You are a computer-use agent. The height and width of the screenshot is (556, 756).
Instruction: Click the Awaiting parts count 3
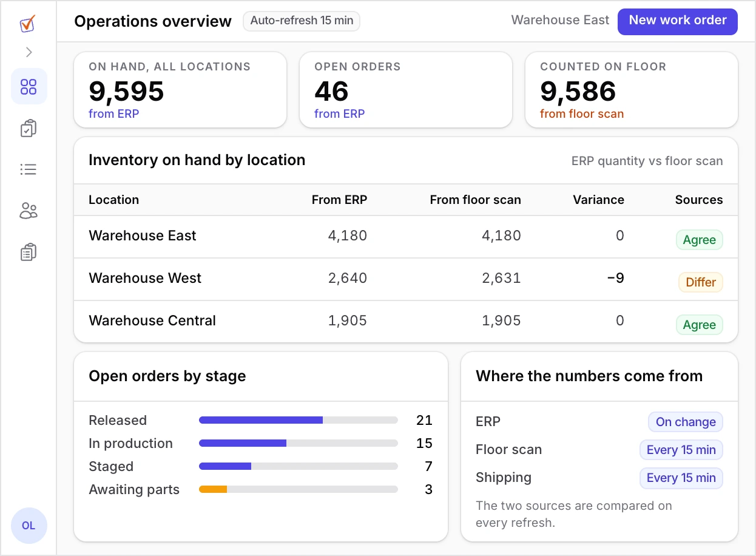click(x=428, y=489)
